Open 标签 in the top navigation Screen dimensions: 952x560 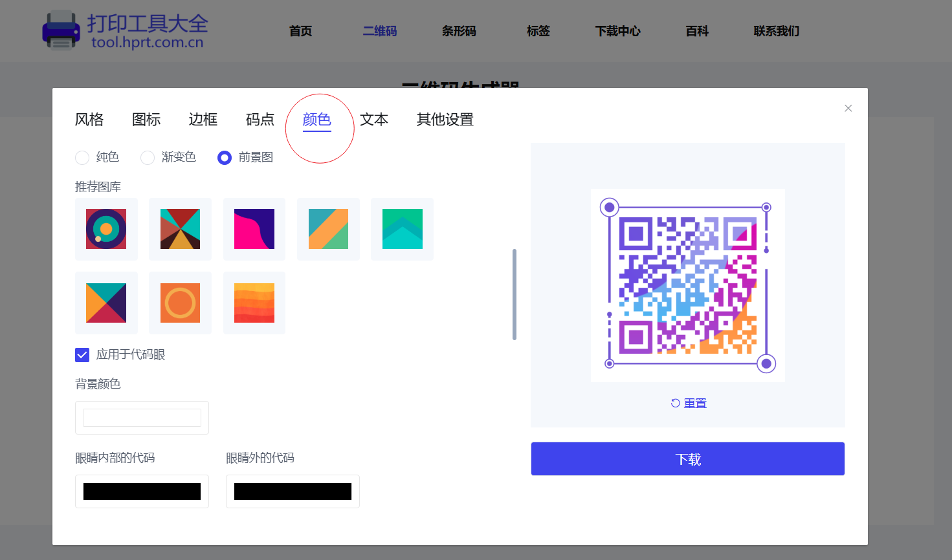538,31
